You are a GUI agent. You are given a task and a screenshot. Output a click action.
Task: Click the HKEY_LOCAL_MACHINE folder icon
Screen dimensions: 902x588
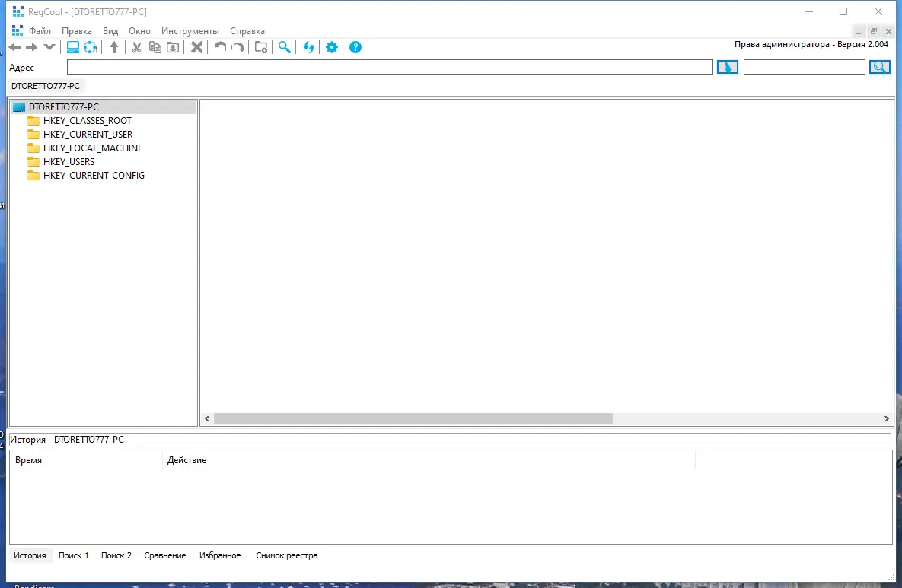[x=33, y=148]
